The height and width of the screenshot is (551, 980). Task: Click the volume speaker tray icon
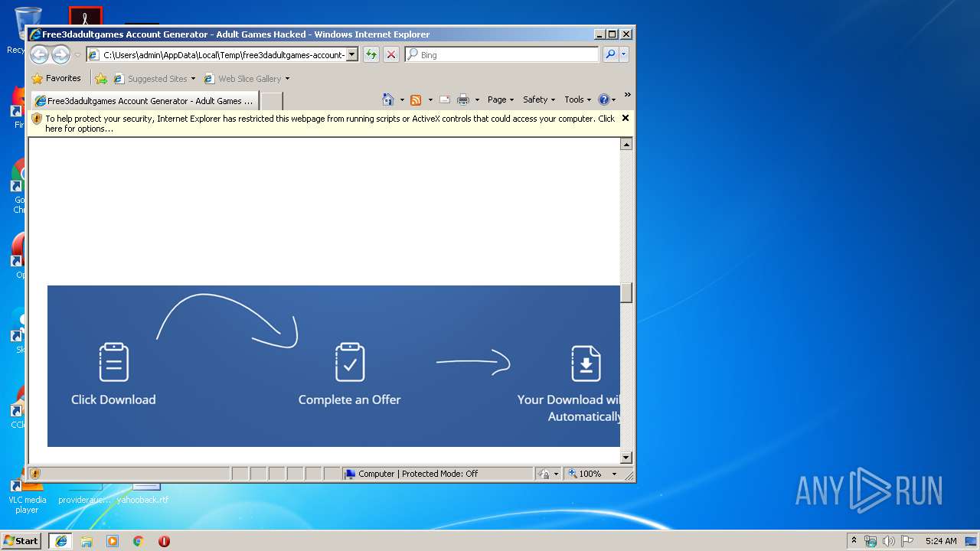(x=889, y=540)
